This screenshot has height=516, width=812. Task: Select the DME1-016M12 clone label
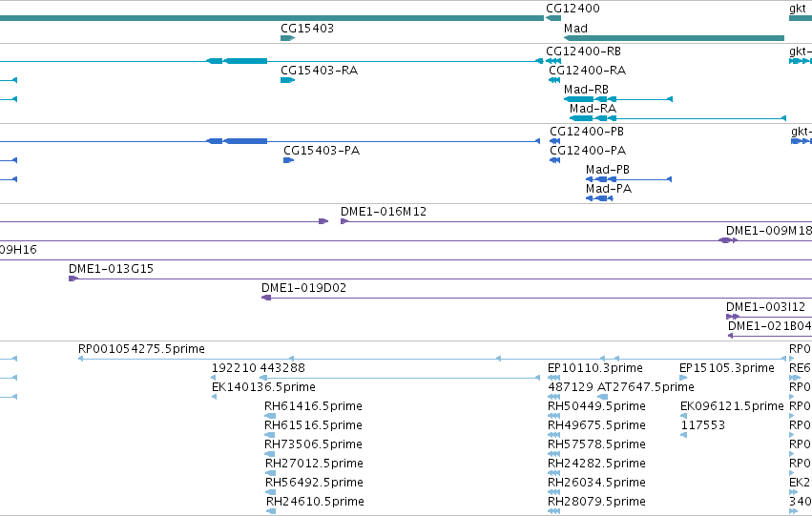(x=384, y=212)
